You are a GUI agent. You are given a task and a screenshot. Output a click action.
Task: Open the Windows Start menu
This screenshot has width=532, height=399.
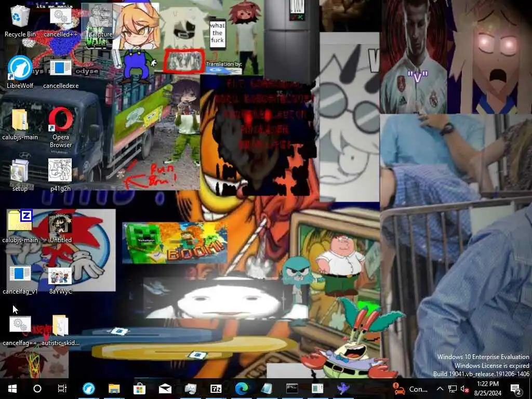coord(12,389)
